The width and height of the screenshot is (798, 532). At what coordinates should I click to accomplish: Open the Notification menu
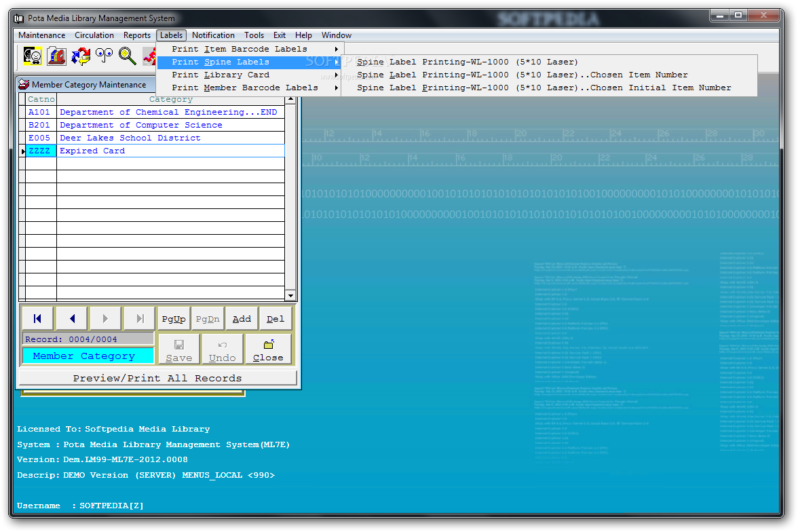[213, 35]
